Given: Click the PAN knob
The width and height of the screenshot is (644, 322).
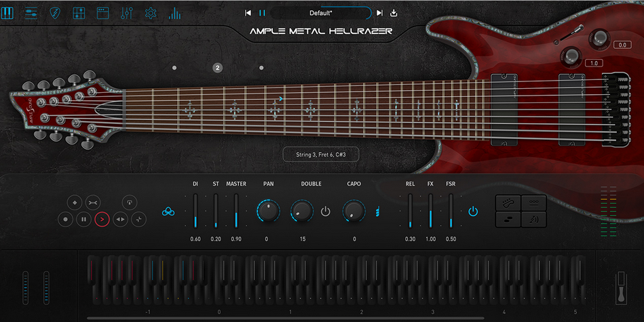Looking at the screenshot, I should point(268,212).
